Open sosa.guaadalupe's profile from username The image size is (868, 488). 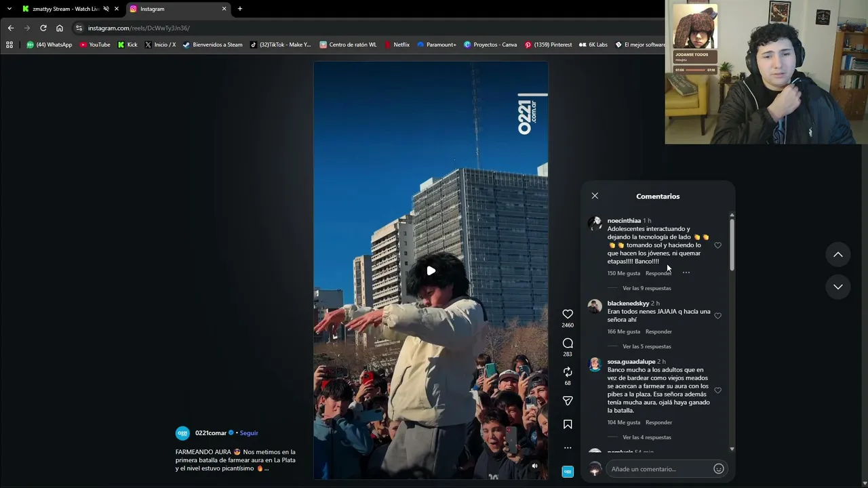pos(631,362)
